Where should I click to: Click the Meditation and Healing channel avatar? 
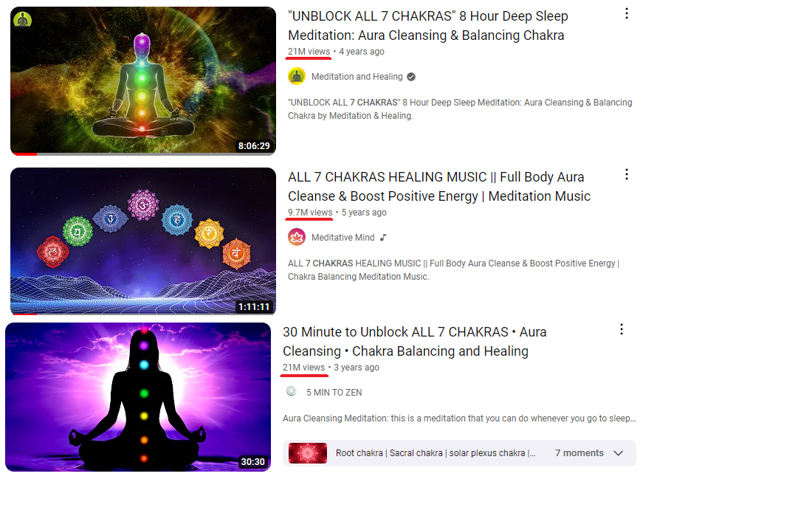[297, 77]
